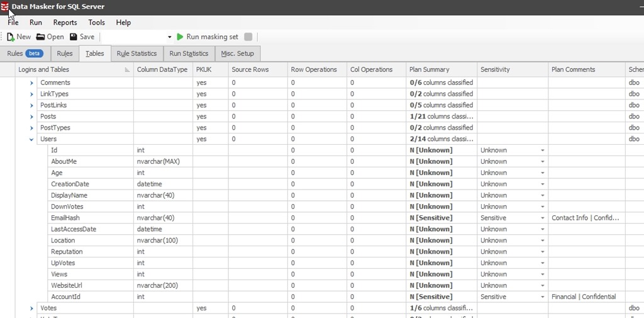Image resolution: width=644 pixels, height=318 pixels.
Task: Click the sort icon in Logins and Tables header
Action: coord(127,70)
